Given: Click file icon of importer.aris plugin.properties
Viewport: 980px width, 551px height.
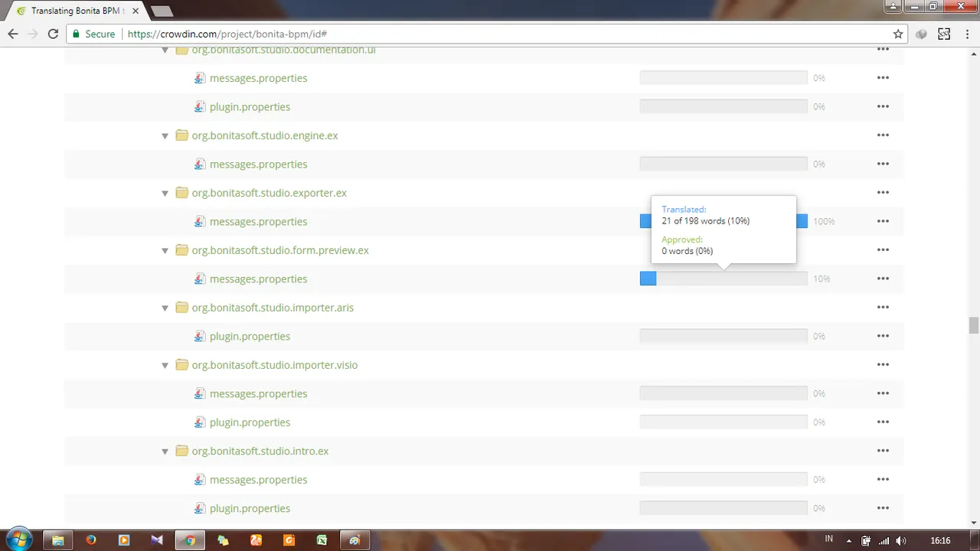Looking at the screenshot, I should tap(200, 336).
